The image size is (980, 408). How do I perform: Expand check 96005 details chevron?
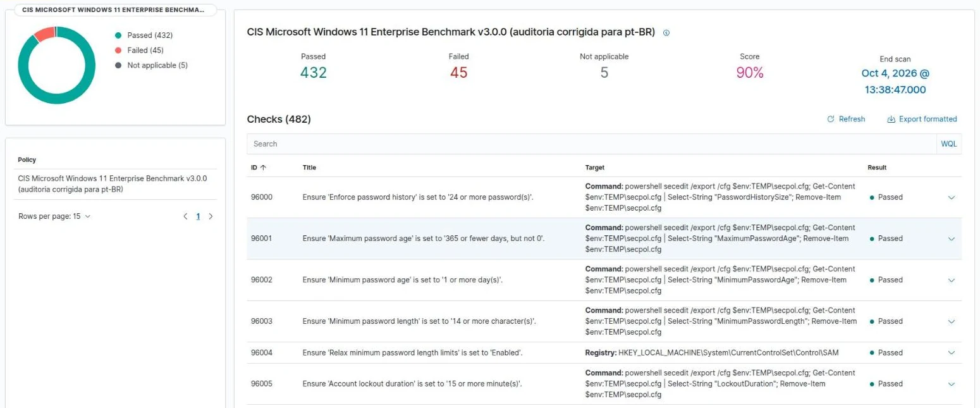coord(952,383)
